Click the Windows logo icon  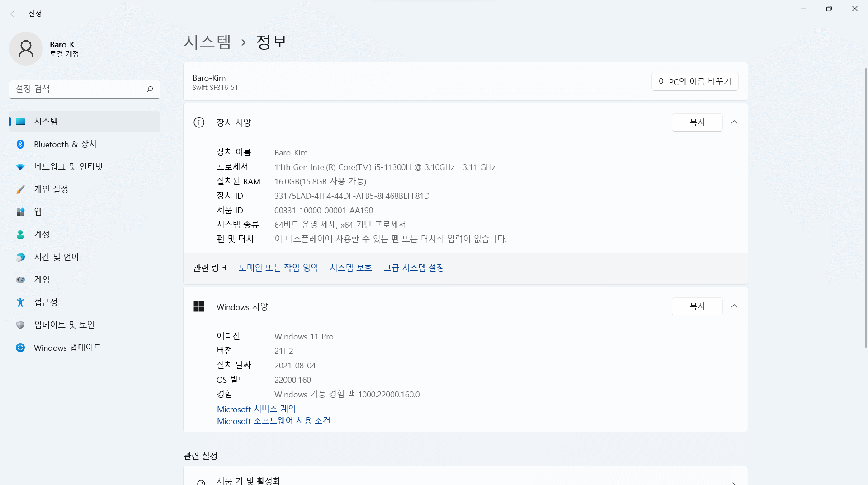(199, 306)
